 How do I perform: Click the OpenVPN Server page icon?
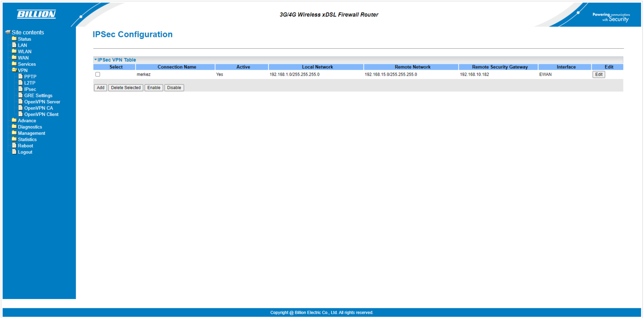21,101
